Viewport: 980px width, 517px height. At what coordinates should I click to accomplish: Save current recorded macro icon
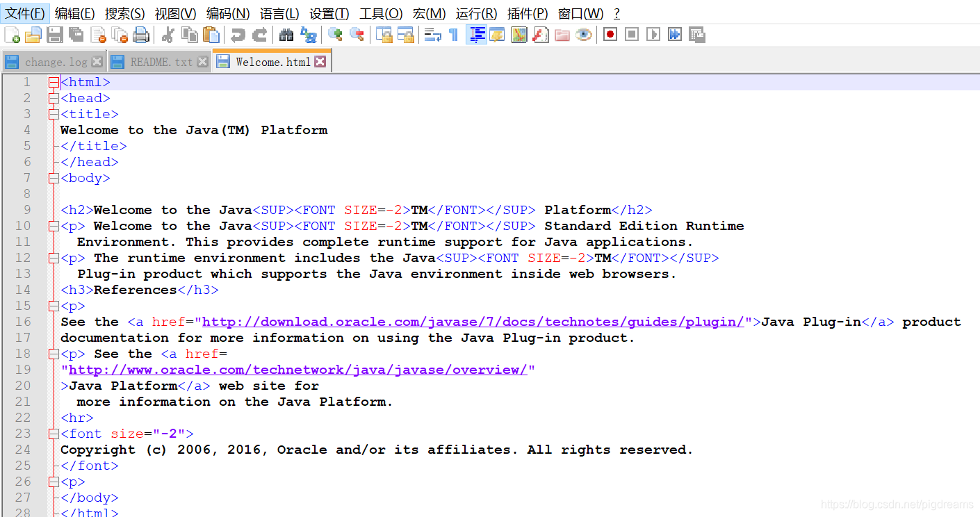click(x=697, y=34)
